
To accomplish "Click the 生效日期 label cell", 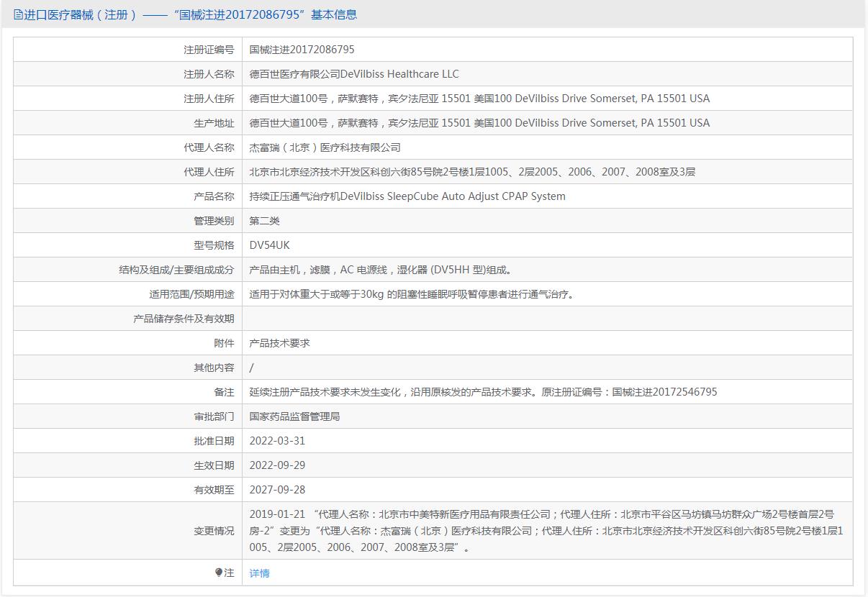I will 127,465.
